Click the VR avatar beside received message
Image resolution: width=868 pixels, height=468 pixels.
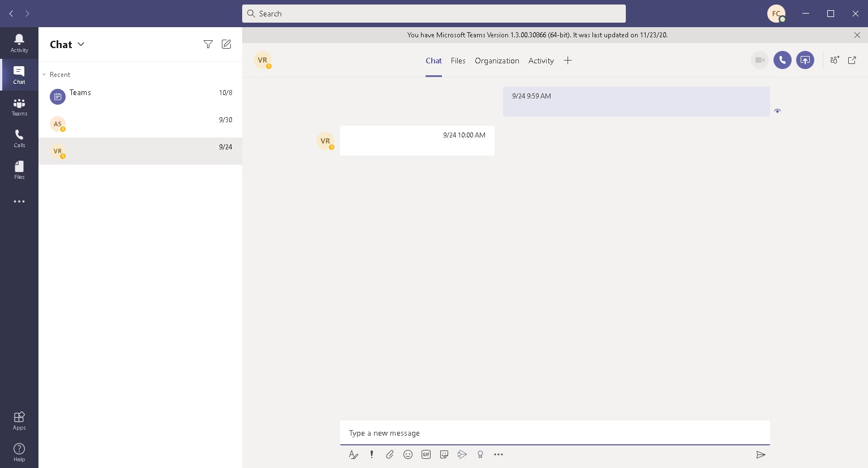pyautogui.click(x=325, y=141)
